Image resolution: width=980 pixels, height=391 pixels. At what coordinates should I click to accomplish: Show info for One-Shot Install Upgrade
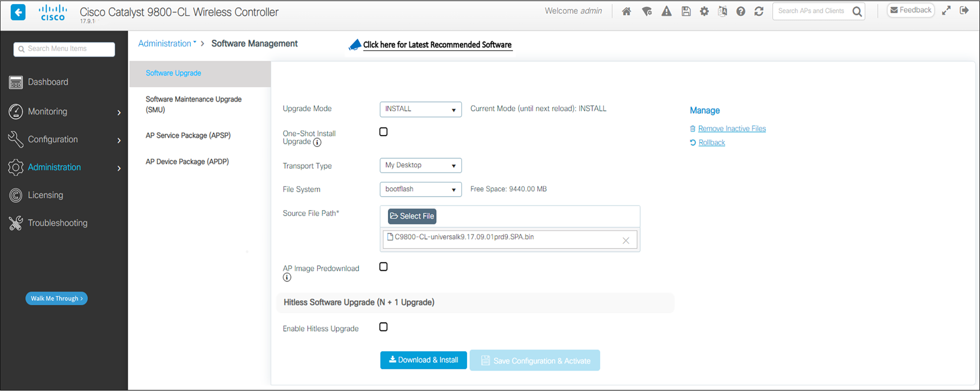pos(317,142)
